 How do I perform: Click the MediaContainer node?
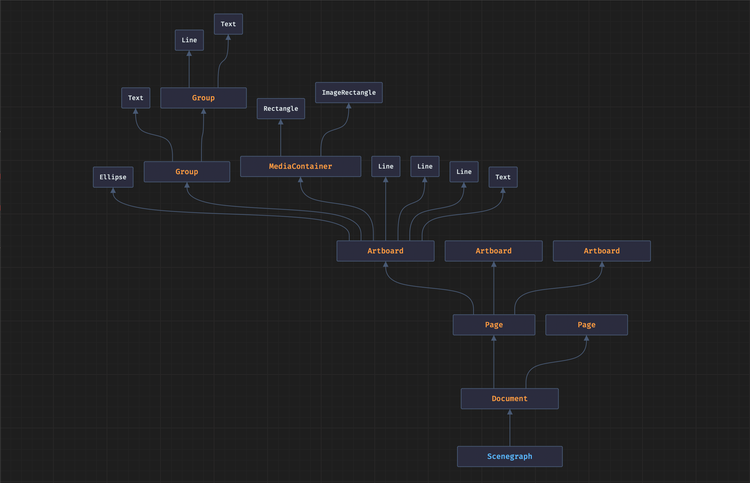pyautogui.click(x=300, y=166)
